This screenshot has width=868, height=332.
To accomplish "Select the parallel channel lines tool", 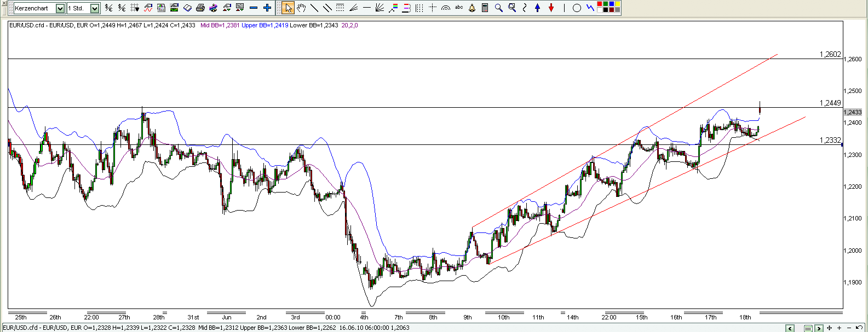I will pos(327,8).
